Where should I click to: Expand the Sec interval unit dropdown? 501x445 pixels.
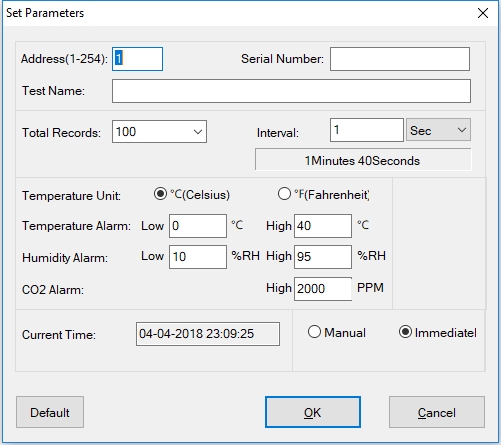[x=438, y=130]
